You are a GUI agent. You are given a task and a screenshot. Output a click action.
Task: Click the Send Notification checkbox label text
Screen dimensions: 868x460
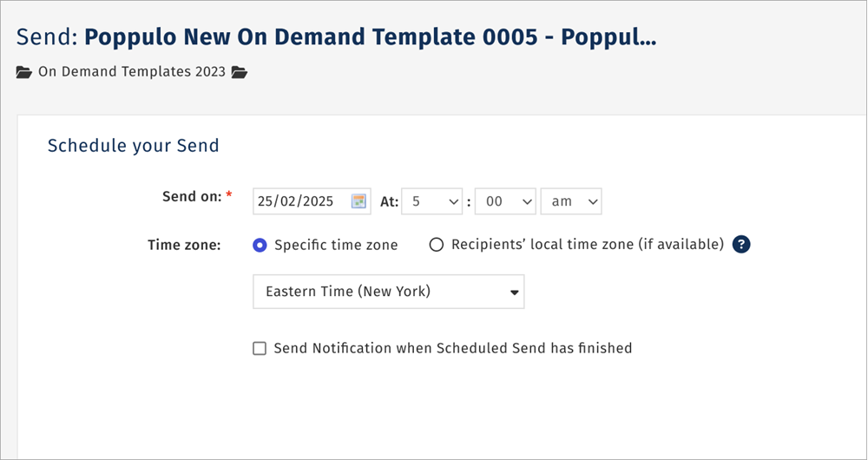click(453, 348)
